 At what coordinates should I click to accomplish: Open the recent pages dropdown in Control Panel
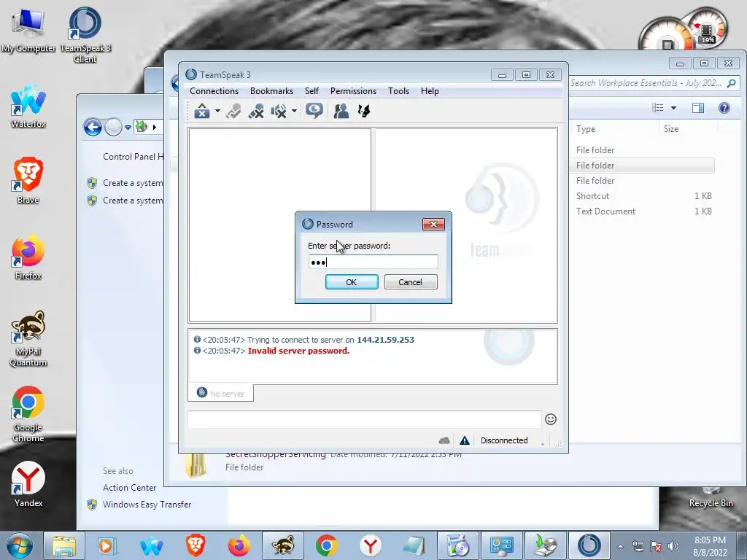[128, 128]
